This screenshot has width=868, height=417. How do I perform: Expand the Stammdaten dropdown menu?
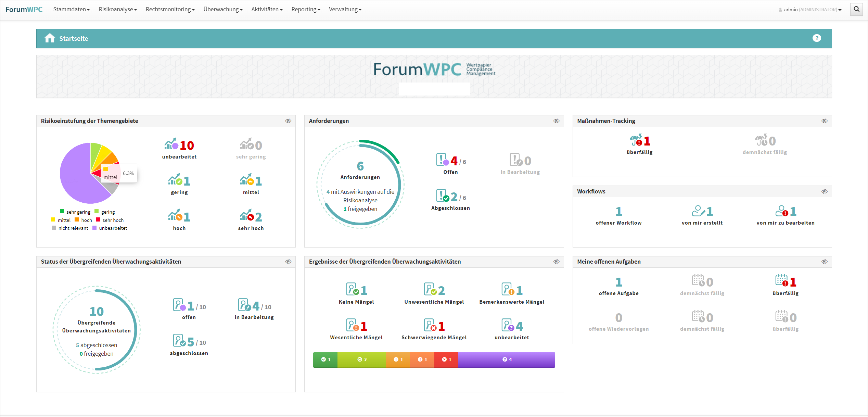[71, 9]
